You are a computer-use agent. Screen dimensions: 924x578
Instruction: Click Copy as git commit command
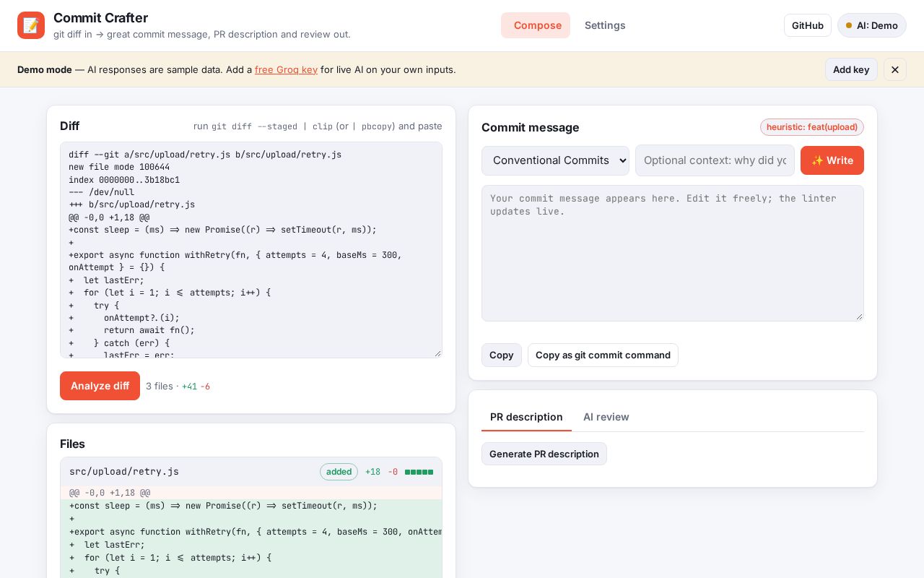[x=603, y=355]
